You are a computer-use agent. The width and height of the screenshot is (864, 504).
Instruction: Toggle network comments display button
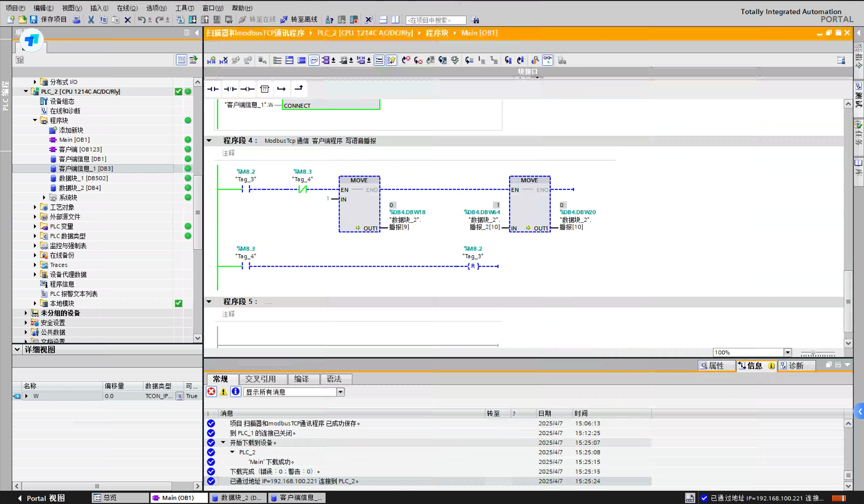point(379,60)
